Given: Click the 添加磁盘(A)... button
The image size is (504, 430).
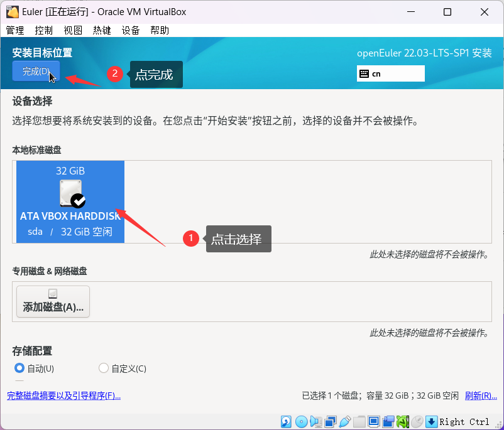Looking at the screenshot, I should [x=53, y=301].
